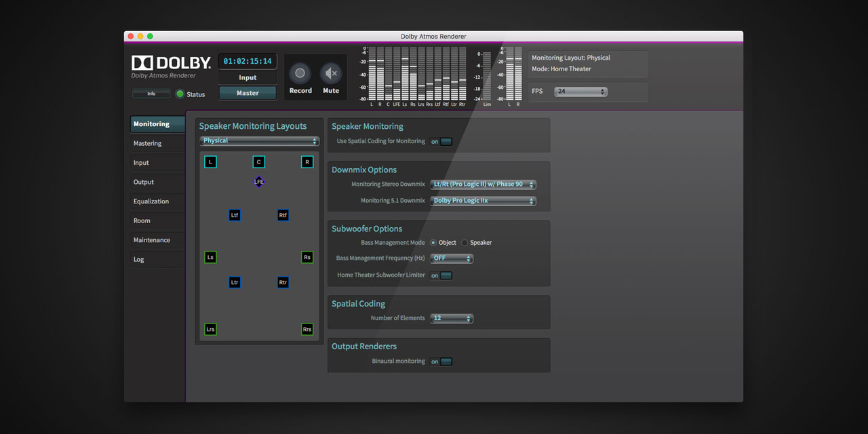This screenshot has height=434, width=868.
Task: Open the Equalization sidebar tab
Action: (x=157, y=201)
